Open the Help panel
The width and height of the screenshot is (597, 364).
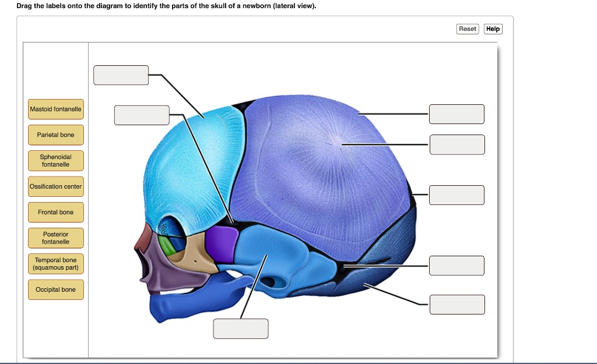tap(493, 29)
